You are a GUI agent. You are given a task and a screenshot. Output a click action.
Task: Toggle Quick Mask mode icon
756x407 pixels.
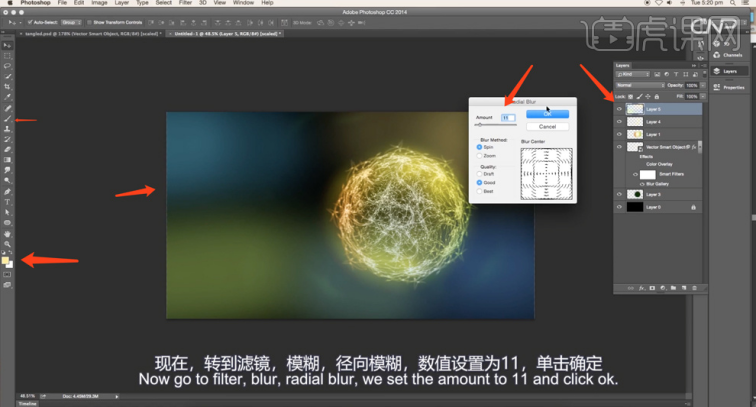point(7,274)
